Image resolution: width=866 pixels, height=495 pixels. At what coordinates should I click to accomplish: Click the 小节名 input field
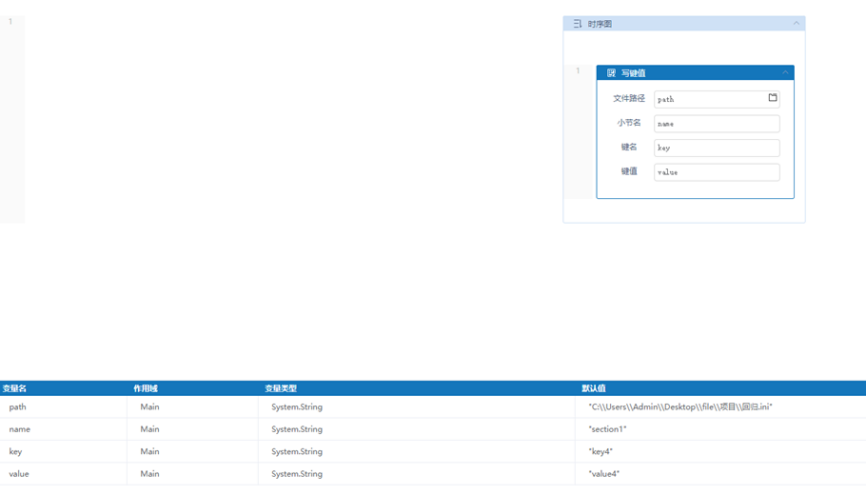716,124
